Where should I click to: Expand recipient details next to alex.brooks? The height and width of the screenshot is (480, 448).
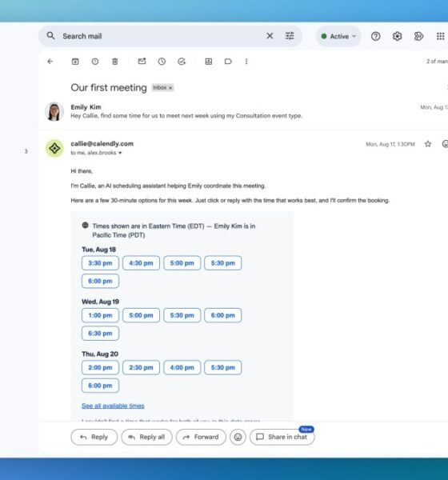120,153
